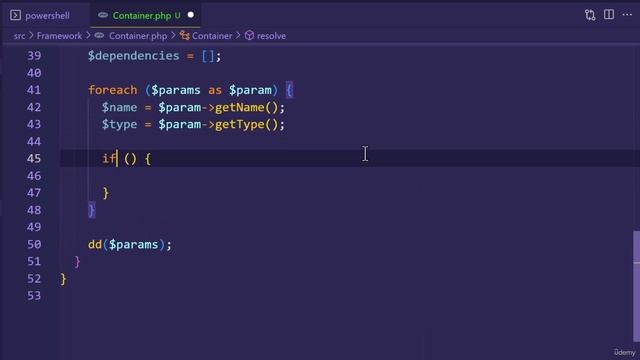
Task: Click the $type variable on line 43
Action: 120,124
